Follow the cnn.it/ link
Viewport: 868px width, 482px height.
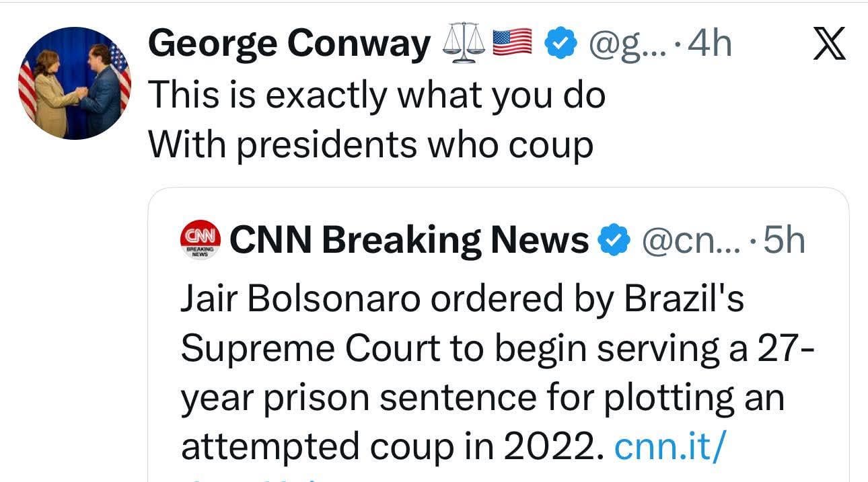coord(670,447)
